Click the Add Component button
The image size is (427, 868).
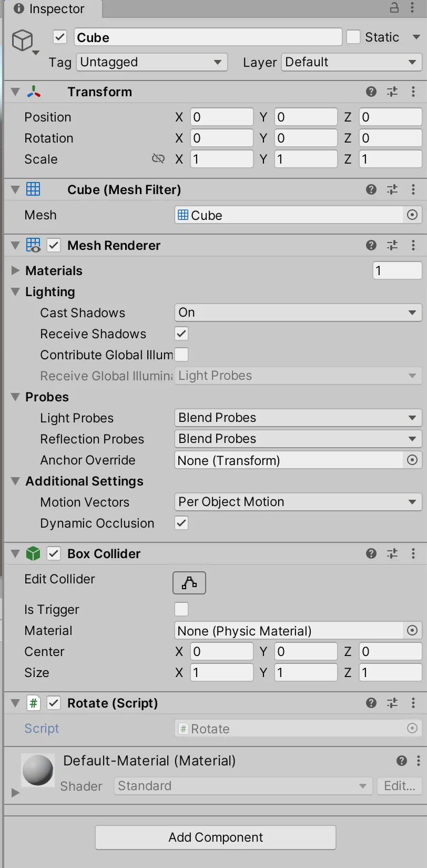(x=215, y=837)
